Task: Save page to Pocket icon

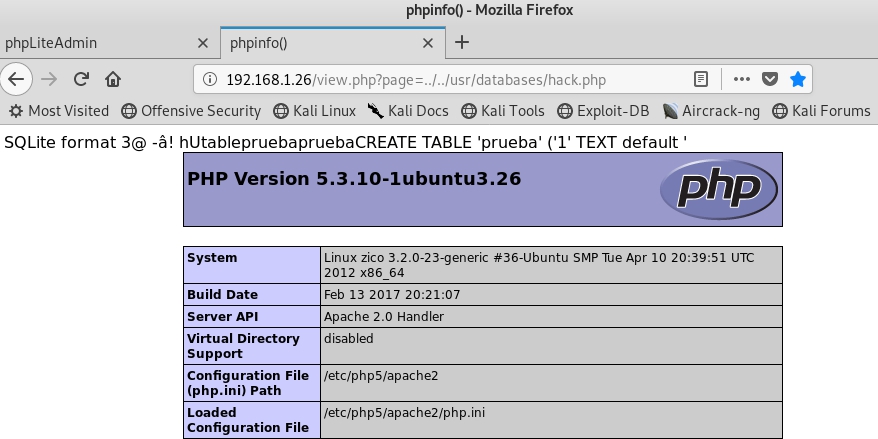Action: click(x=770, y=80)
